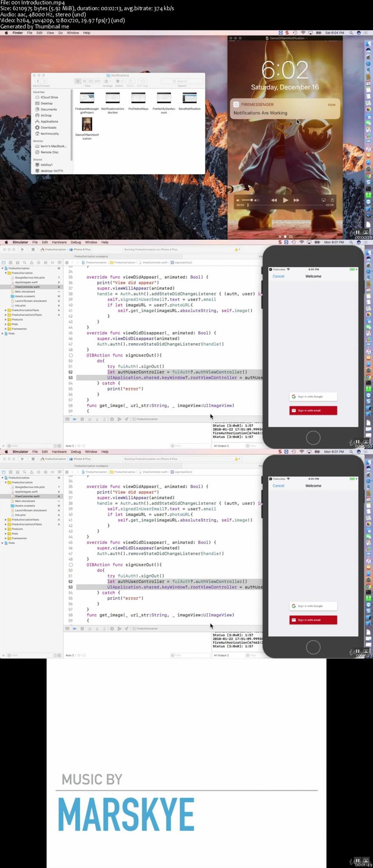Click the Finder window Back arrow

pyautogui.click(x=38, y=81)
